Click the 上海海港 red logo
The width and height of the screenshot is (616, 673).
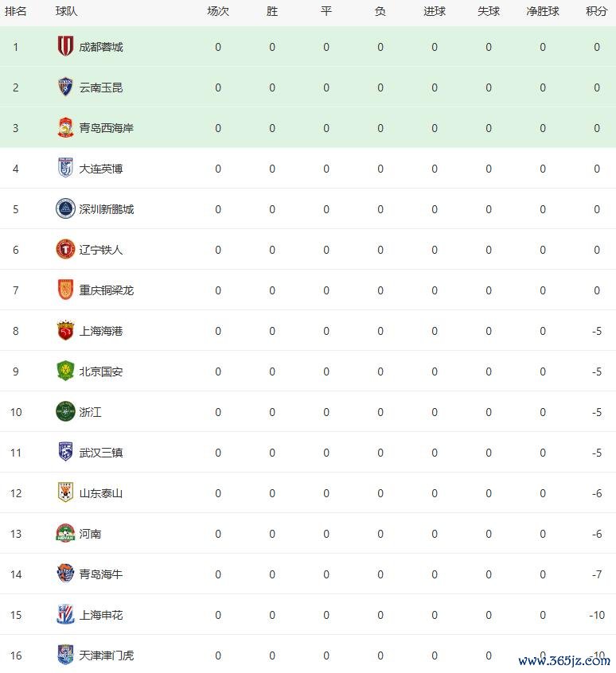(65, 331)
